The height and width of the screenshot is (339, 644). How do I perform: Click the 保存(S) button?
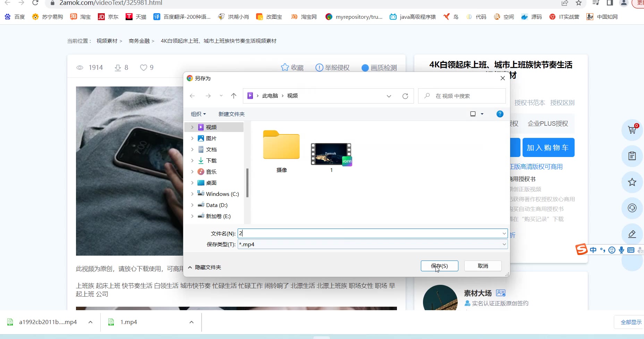click(439, 266)
